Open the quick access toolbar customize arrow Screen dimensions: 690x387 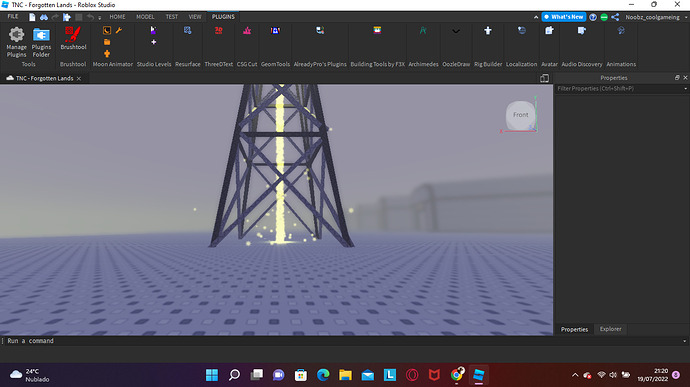coord(99,18)
